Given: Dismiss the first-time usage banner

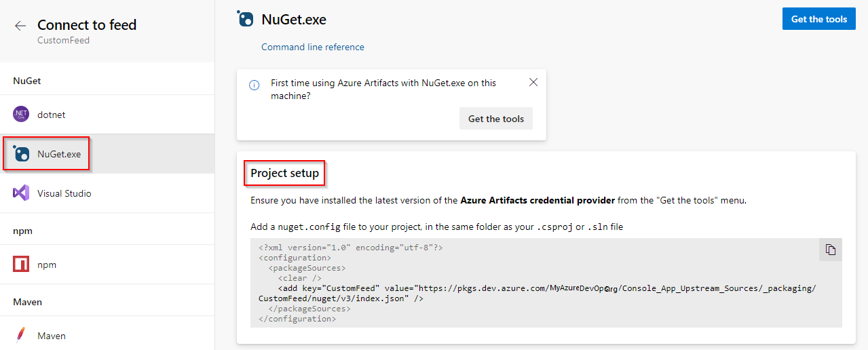Looking at the screenshot, I should pyautogui.click(x=533, y=82).
